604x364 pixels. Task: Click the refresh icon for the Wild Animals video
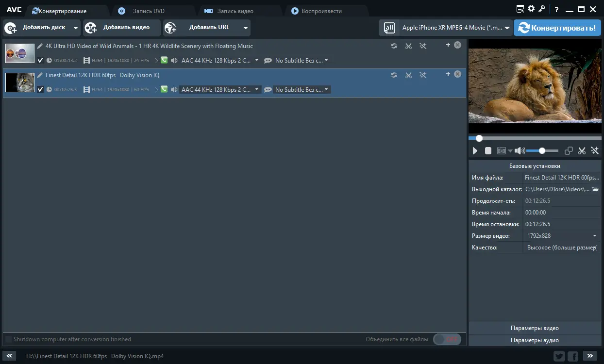click(x=394, y=46)
